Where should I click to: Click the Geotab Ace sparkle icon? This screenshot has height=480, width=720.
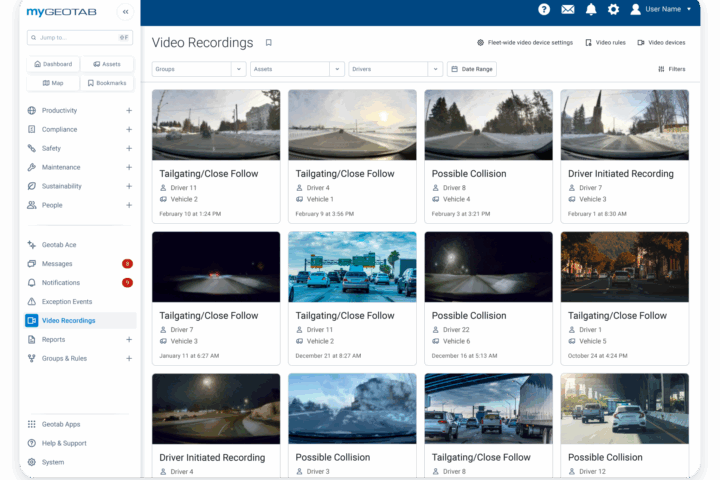coord(32,244)
